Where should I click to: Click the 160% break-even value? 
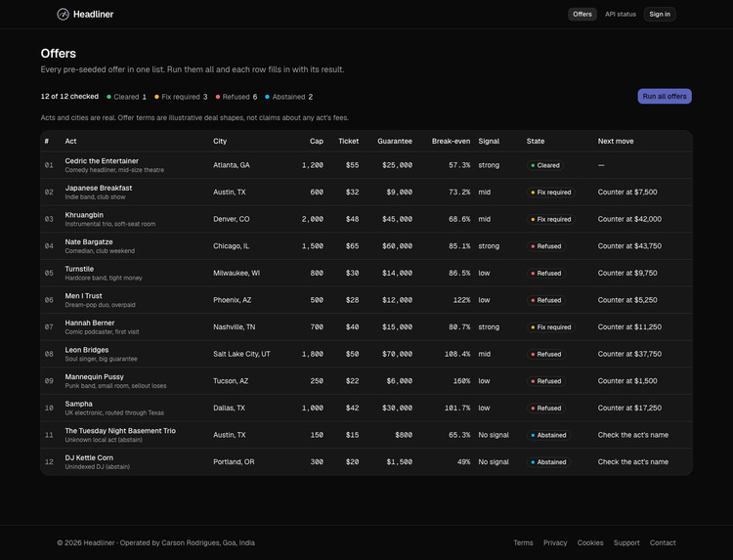461,381
